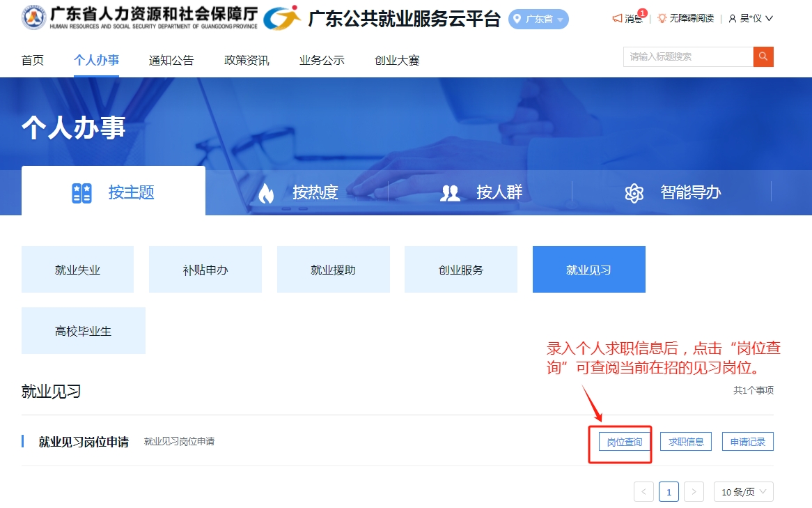Click the 岗位查询 button
The image size is (812, 508).
coord(624,442)
